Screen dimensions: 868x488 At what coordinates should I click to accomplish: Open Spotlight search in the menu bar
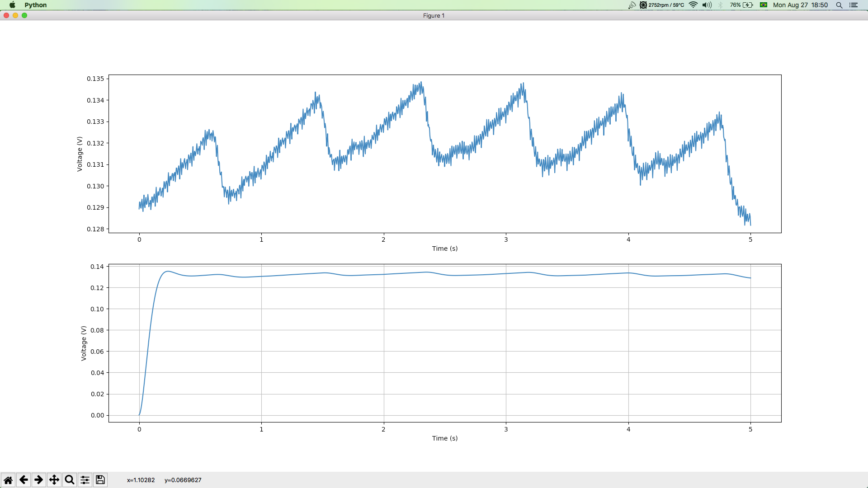coord(839,5)
